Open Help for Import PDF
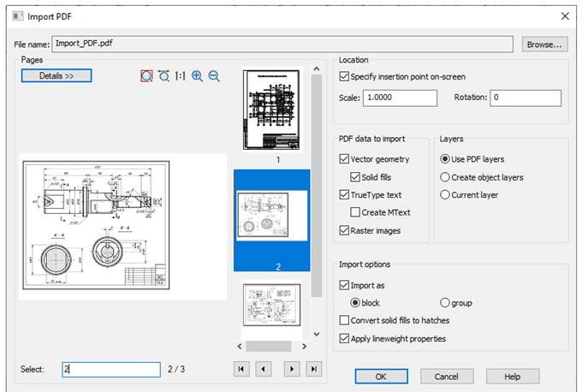The width and height of the screenshot is (582, 392). coord(513,377)
